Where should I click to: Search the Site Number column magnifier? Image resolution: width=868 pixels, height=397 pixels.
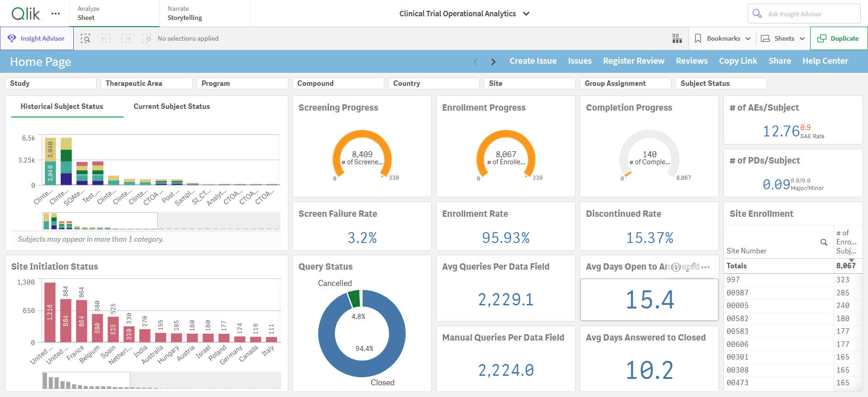pos(824,242)
